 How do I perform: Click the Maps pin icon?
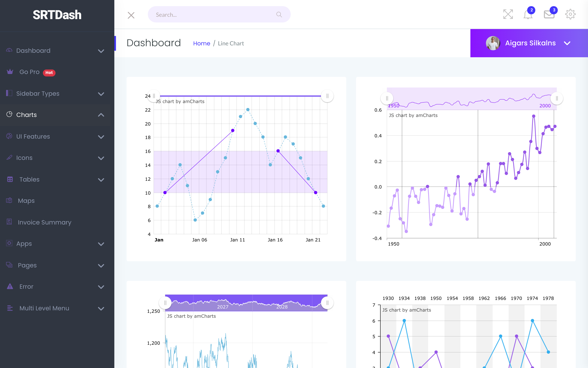coord(9,200)
